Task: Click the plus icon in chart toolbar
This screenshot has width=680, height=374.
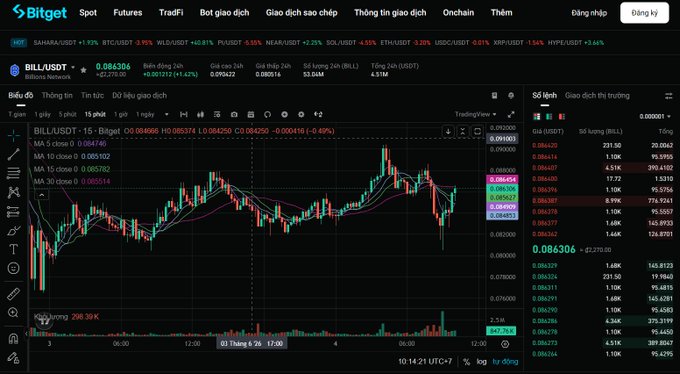Action: (x=284, y=115)
